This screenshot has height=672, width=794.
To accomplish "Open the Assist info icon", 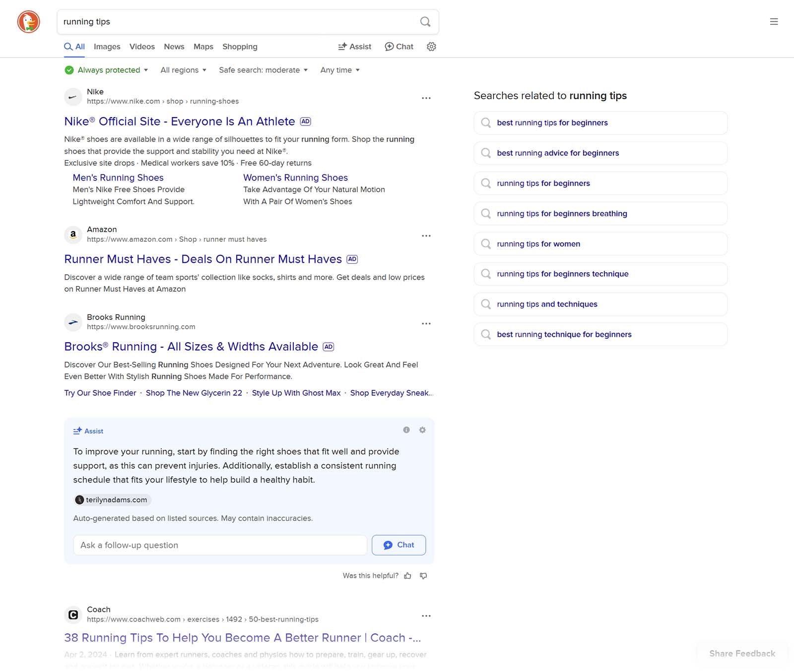I will click(406, 430).
